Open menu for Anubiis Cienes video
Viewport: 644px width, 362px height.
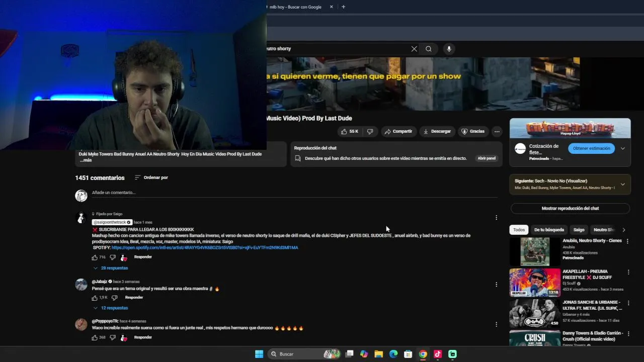click(627, 241)
